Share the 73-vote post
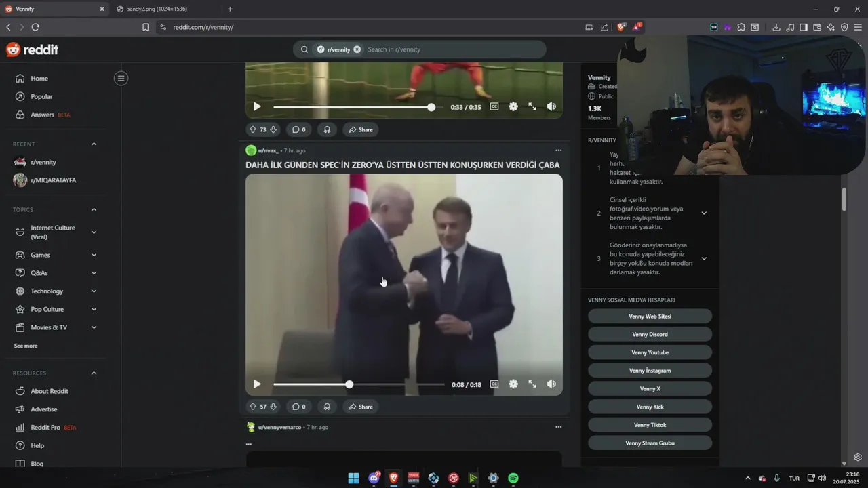The height and width of the screenshot is (488, 868). point(360,129)
